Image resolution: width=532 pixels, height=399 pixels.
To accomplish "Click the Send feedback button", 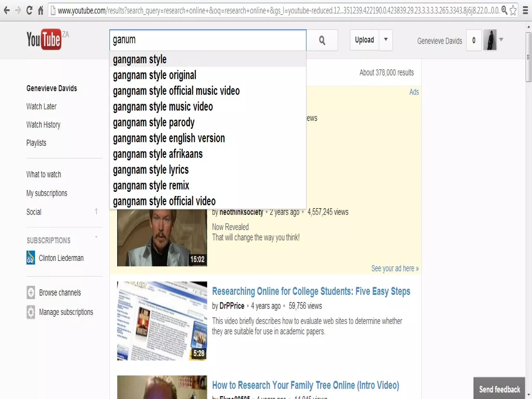I will point(499,389).
